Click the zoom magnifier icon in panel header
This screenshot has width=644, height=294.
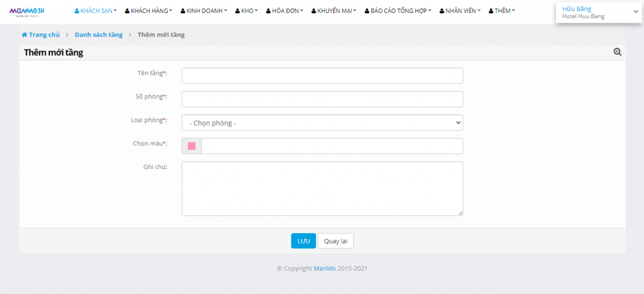(x=617, y=52)
